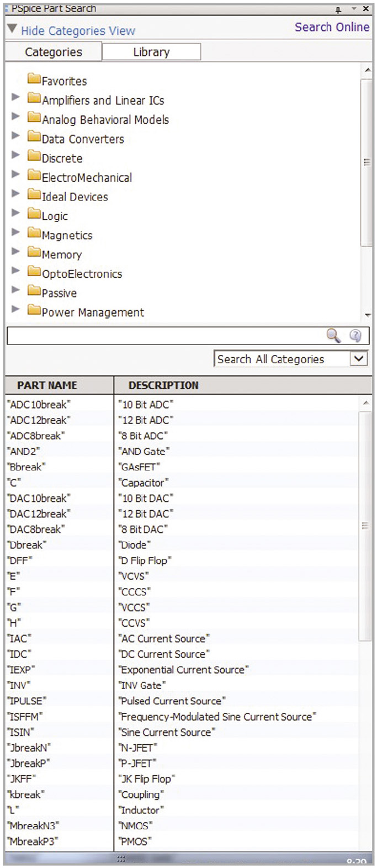
Task: Click the Discrete folder icon
Action: 34,156
